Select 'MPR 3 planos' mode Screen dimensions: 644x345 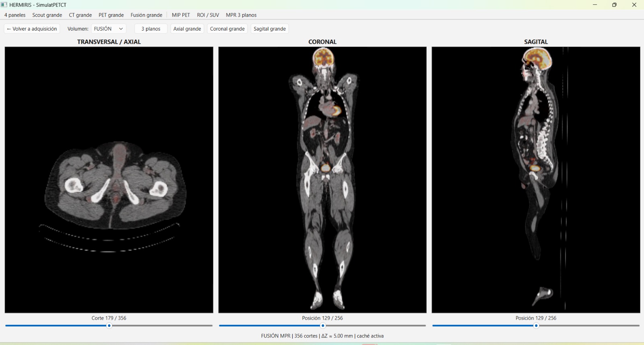241,15
